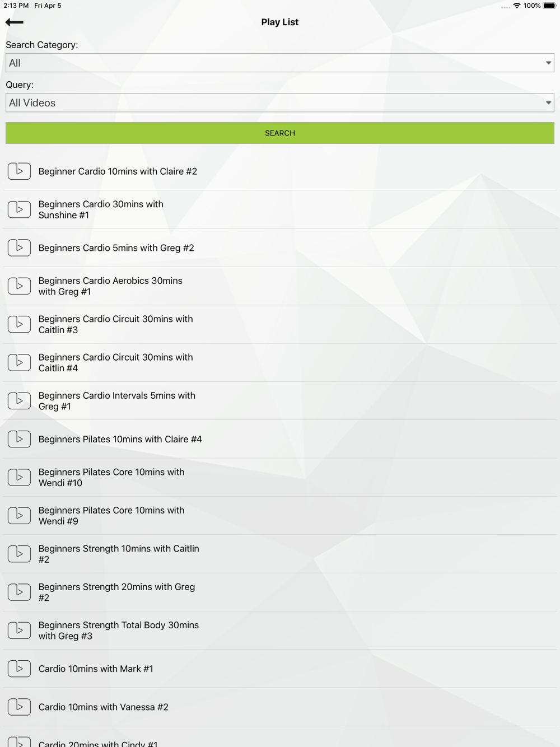The width and height of the screenshot is (560, 747).
Task: Open Beginners Cardio 5mins with Greg #2 title
Action: point(116,248)
